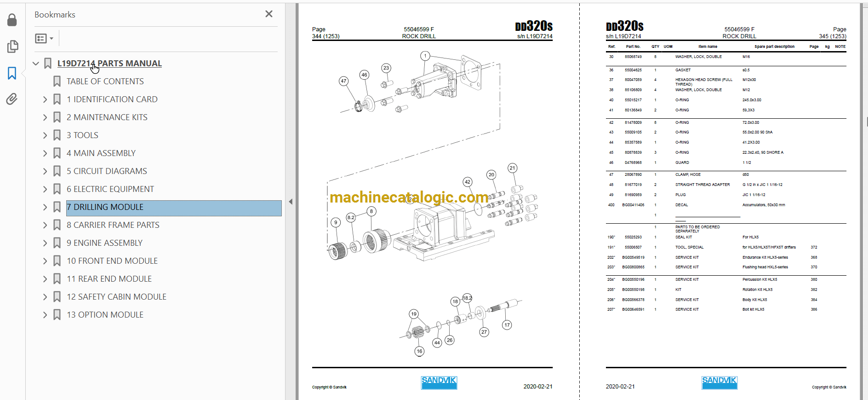Jump to 1 IDENTIFICATION CARD section

[x=112, y=99]
